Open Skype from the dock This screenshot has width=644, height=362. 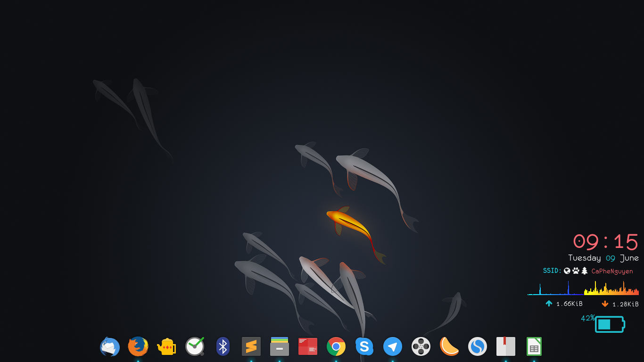[364, 346]
